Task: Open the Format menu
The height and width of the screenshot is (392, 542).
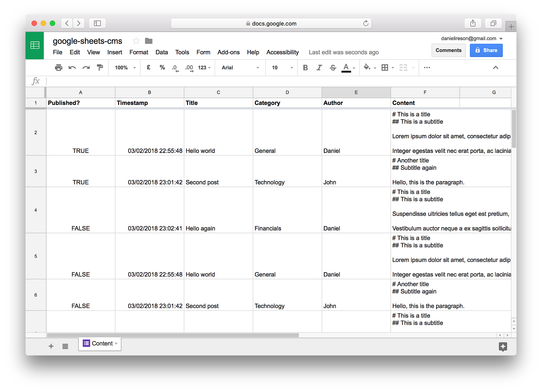Action: tap(138, 52)
